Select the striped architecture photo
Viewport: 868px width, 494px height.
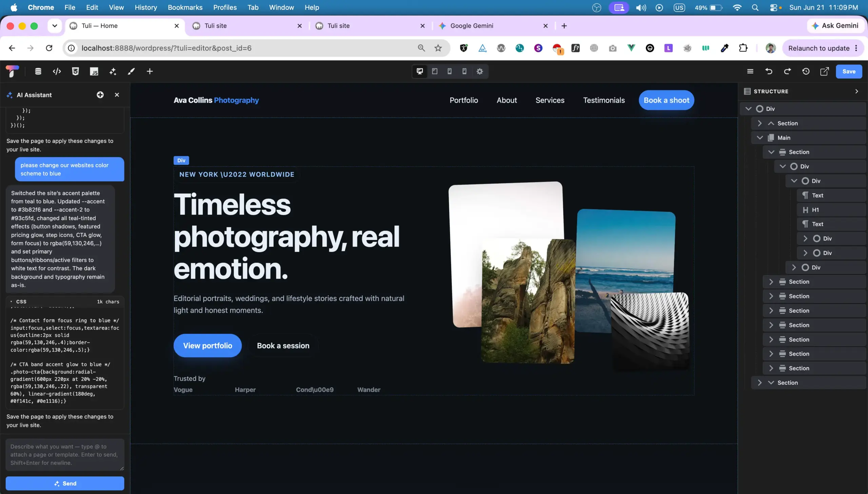click(x=650, y=331)
